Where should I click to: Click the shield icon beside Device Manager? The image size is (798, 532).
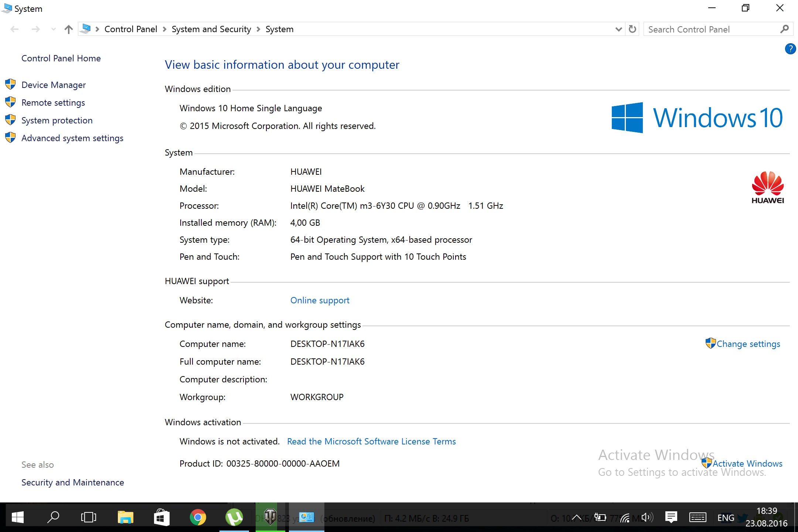pos(10,84)
